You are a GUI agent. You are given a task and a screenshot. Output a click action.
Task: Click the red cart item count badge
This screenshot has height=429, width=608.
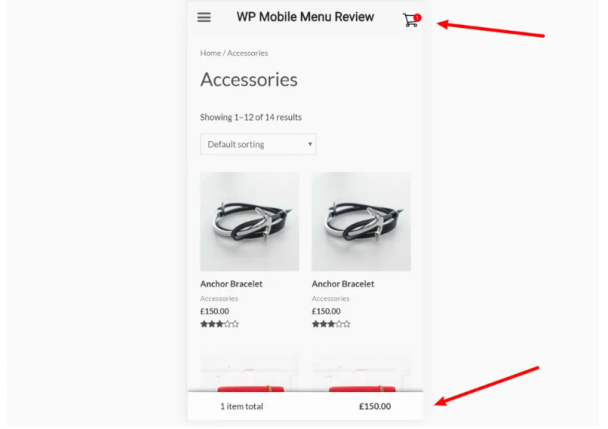[x=417, y=17]
